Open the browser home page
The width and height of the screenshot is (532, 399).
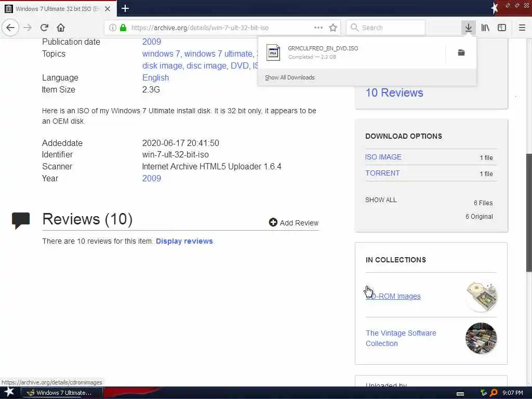[x=61, y=28]
